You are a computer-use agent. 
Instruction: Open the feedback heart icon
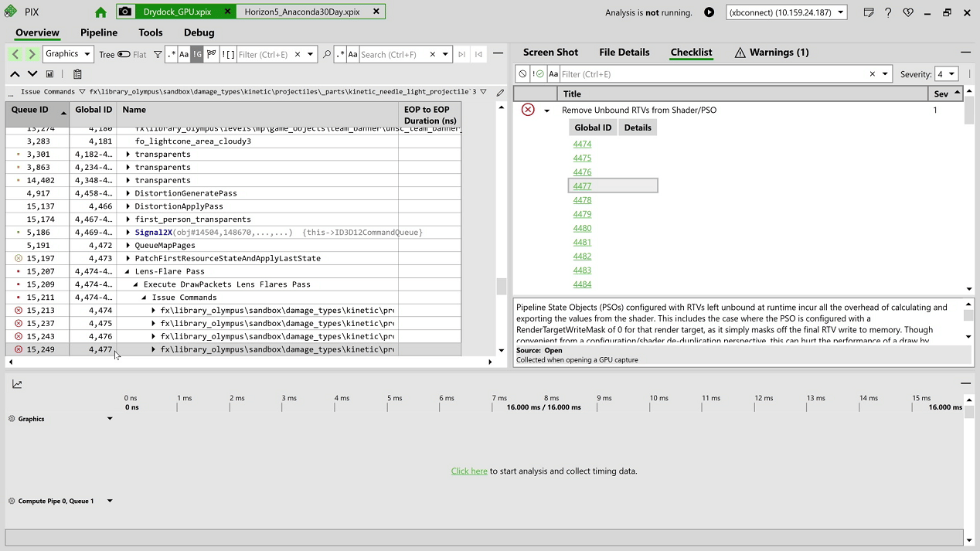908,12
